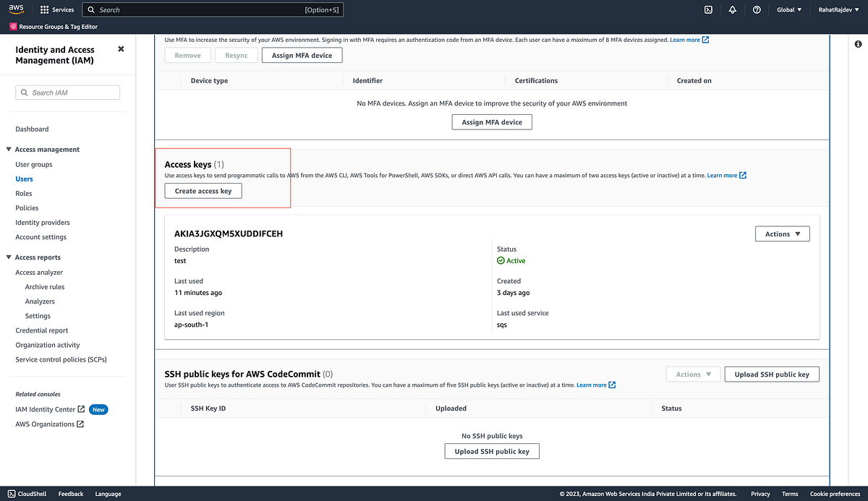Image resolution: width=868 pixels, height=501 pixels.
Task: Close the IAM navigation panel
Action: 121,49
